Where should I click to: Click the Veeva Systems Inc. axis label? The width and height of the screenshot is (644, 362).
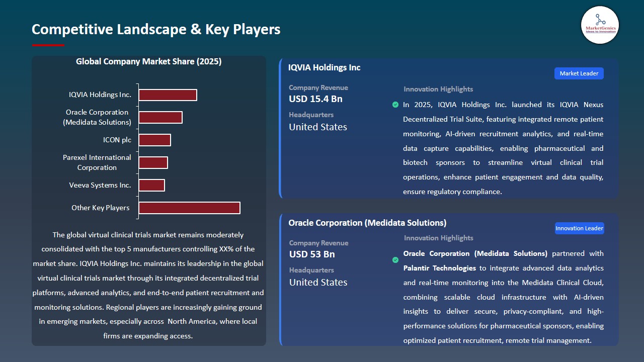(100, 185)
